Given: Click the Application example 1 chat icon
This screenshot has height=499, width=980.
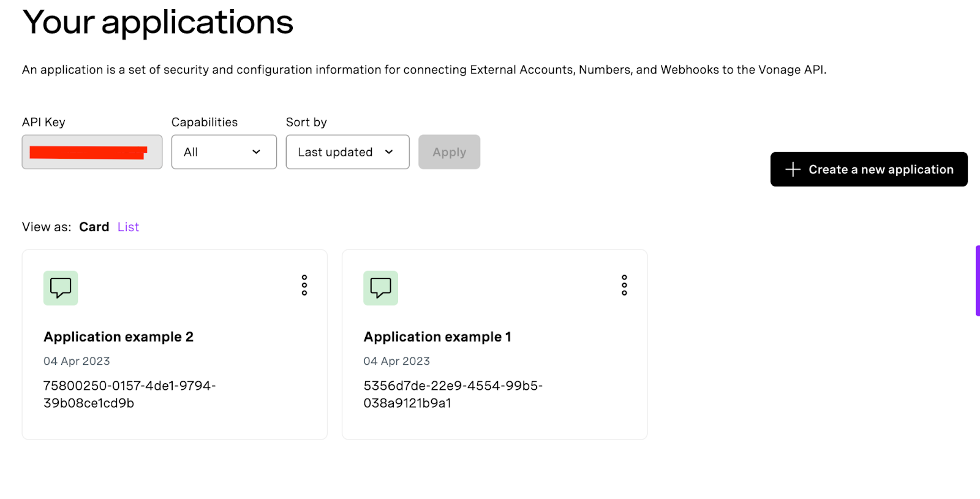Looking at the screenshot, I should [380, 288].
